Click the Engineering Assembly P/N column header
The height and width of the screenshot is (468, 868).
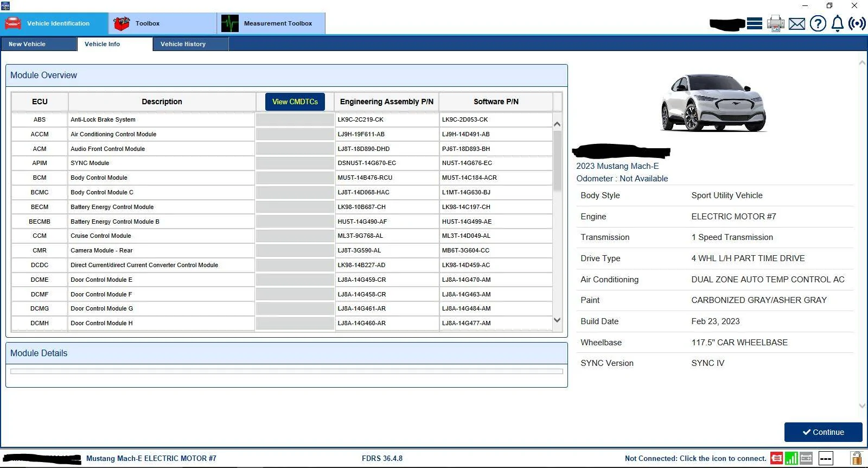387,102
